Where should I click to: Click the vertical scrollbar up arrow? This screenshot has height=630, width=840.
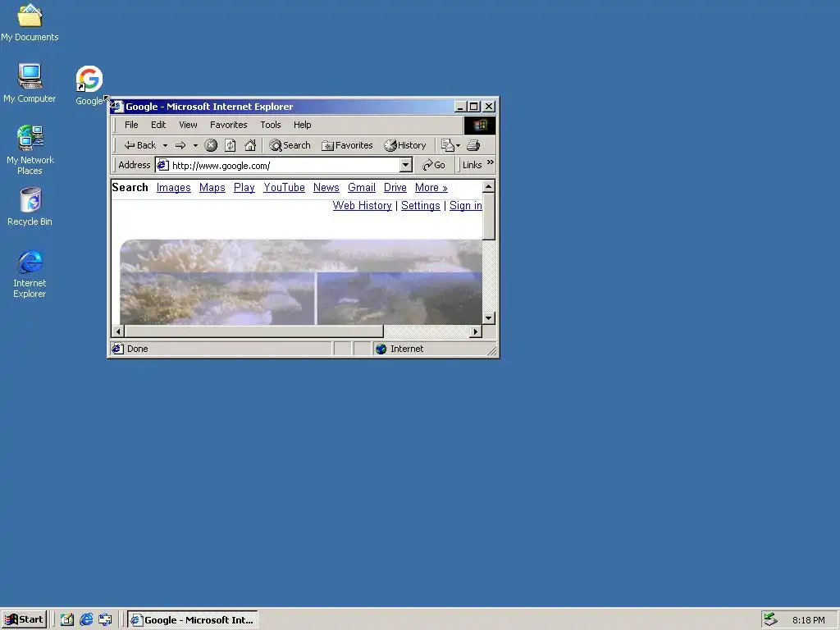tap(489, 186)
